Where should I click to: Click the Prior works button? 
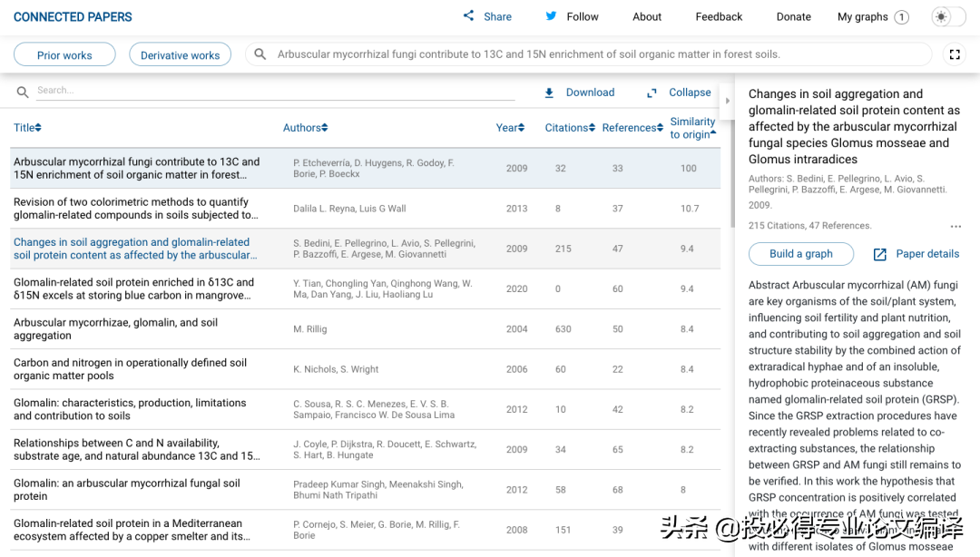[x=64, y=54]
